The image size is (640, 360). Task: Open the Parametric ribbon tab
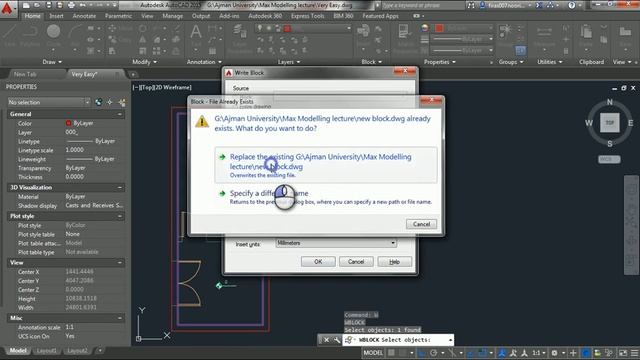pyautogui.click(x=118, y=16)
